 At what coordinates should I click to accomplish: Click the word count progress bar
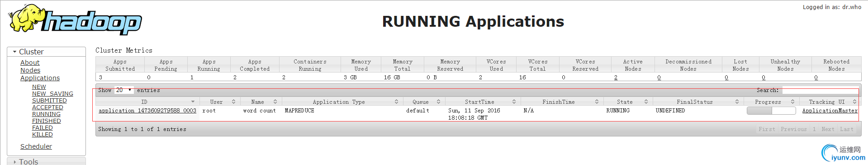[771, 111]
